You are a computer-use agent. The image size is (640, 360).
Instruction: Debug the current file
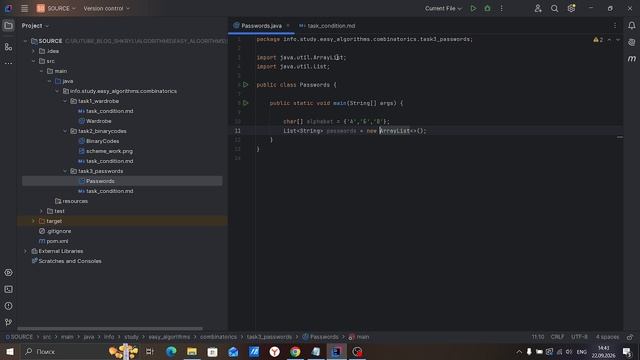click(487, 8)
